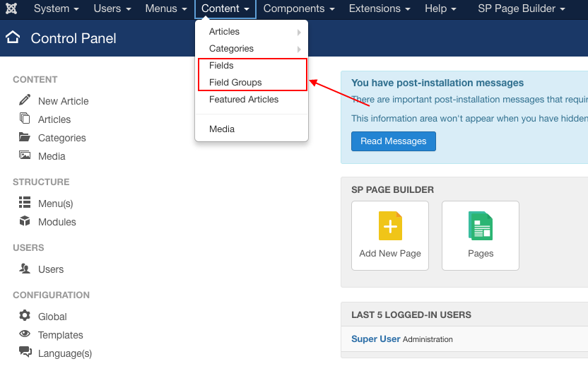This screenshot has height=371, width=588.
Task: Click the Modules cube icon
Action: coord(25,221)
